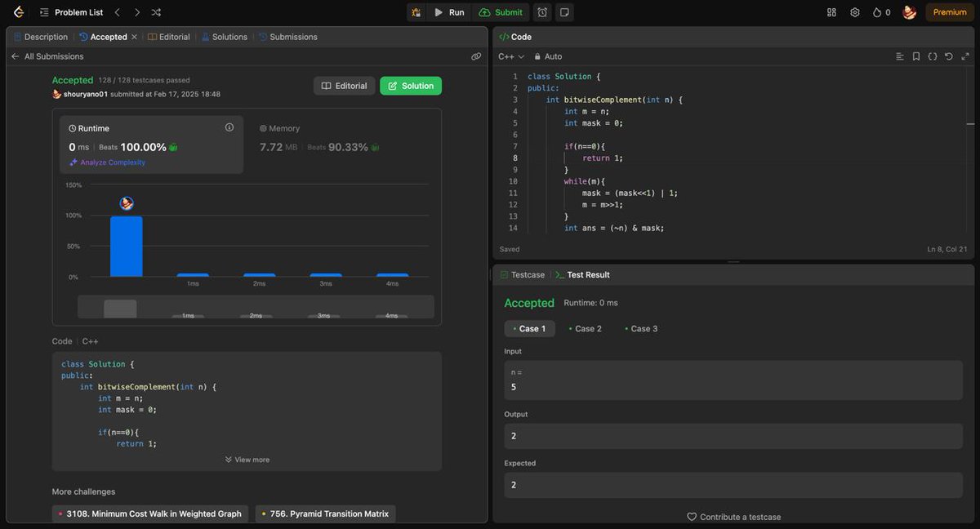Pick a random problem shuffle icon

pyautogui.click(x=156, y=12)
